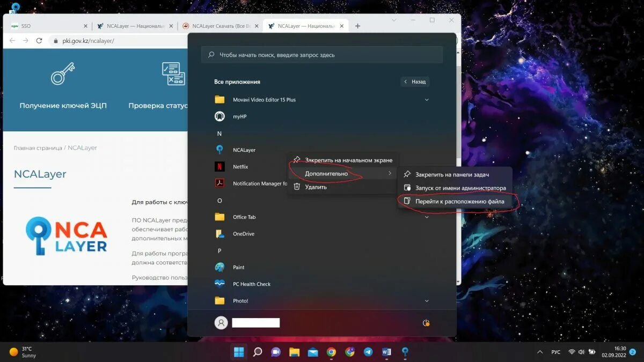Open File Explorer from the taskbar

point(294,352)
